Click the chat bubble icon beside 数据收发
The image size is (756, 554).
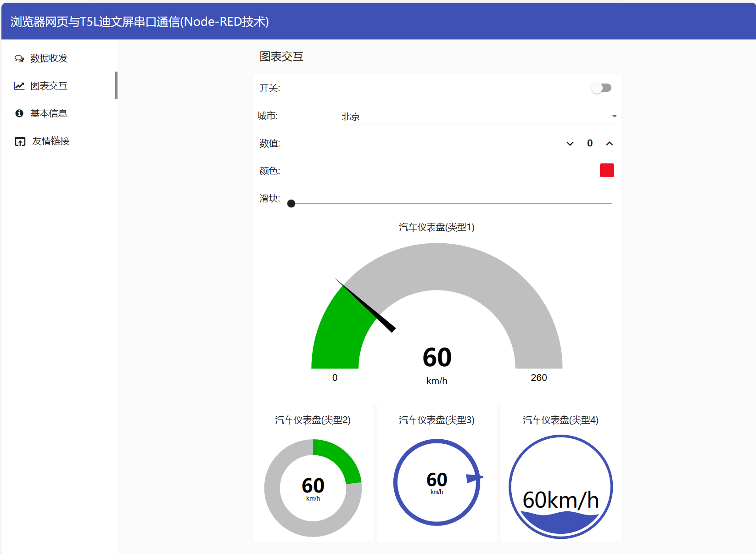(x=19, y=58)
